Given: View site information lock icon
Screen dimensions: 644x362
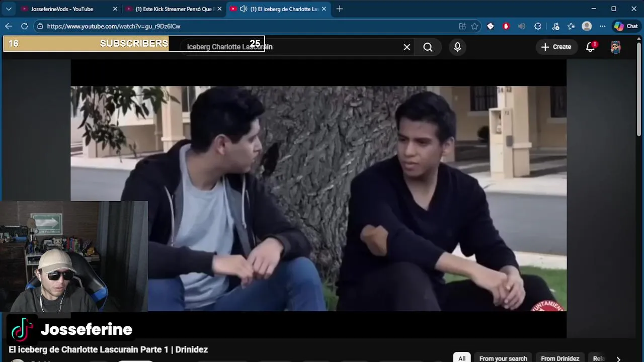Looking at the screenshot, I should (40, 26).
